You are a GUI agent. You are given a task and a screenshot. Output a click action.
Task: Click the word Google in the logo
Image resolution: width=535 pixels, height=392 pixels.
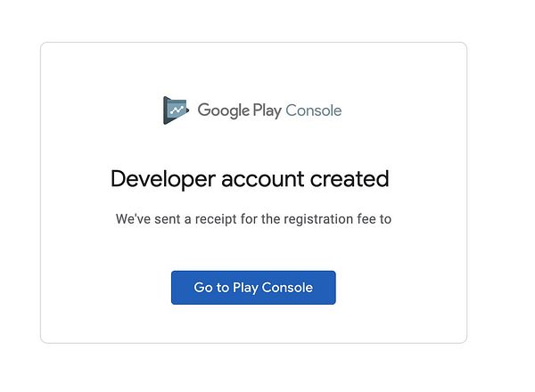coord(224,110)
